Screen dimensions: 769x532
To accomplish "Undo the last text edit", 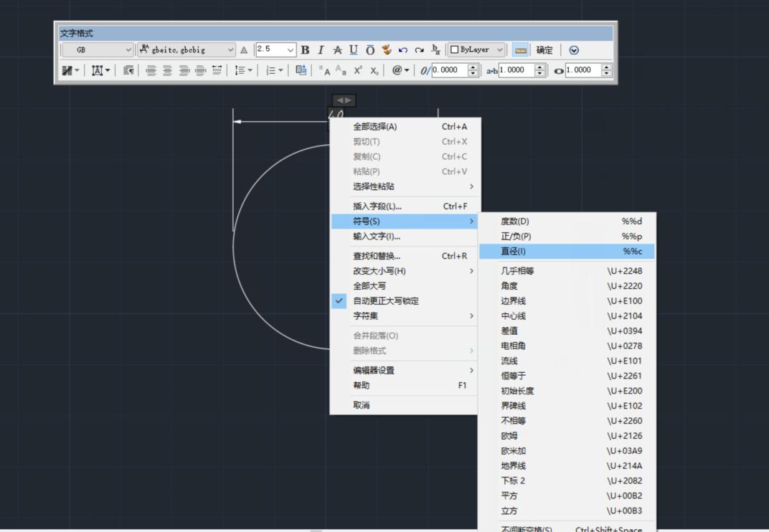I will click(x=402, y=49).
